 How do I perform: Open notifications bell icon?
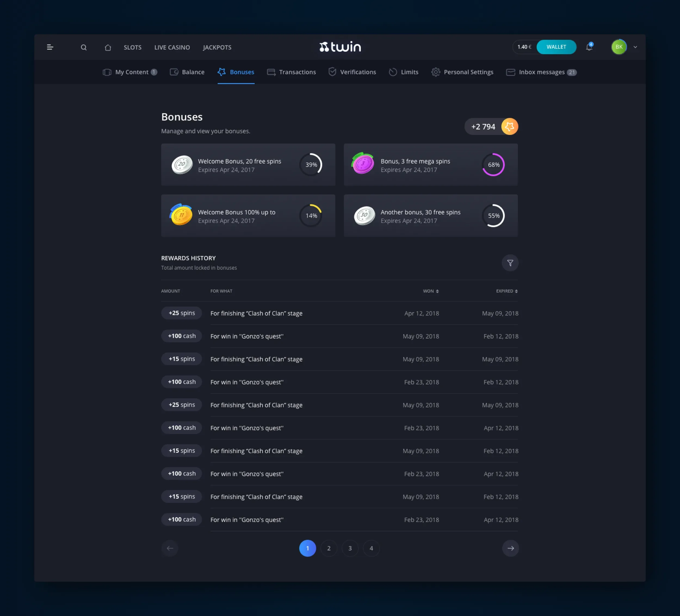pos(589,47)
